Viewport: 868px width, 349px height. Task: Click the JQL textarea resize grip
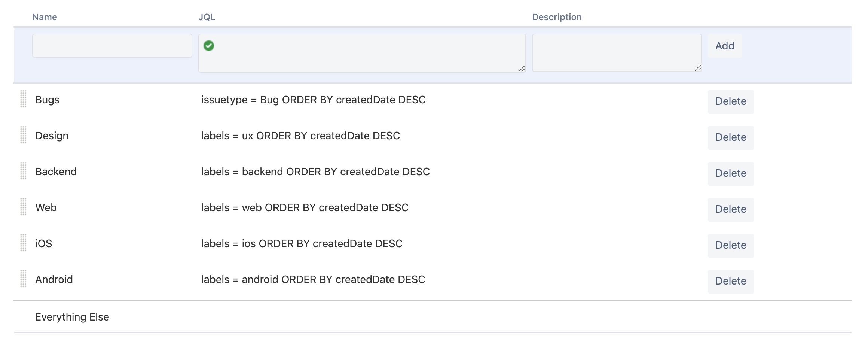coord(522,69)
